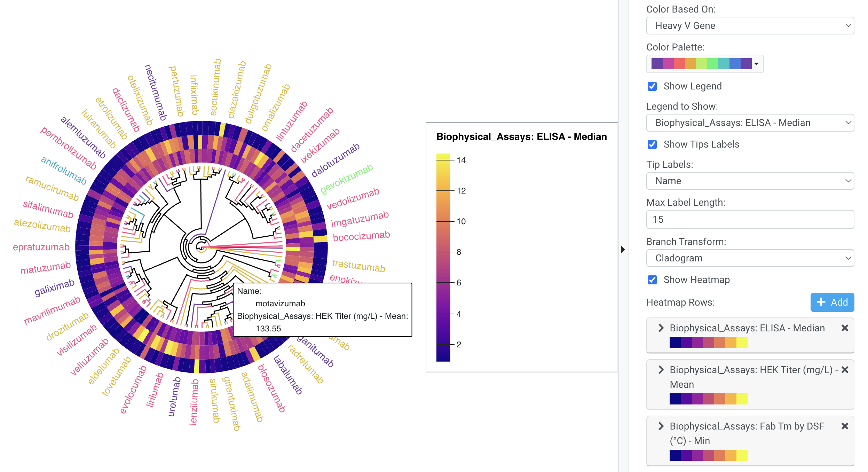Remove the HEK Titer heatmap row

pos(844,370)
